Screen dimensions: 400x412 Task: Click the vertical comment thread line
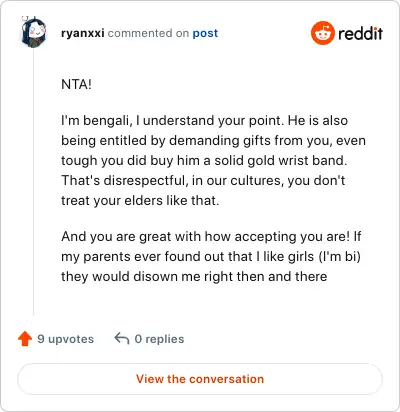tap(34, 182)
